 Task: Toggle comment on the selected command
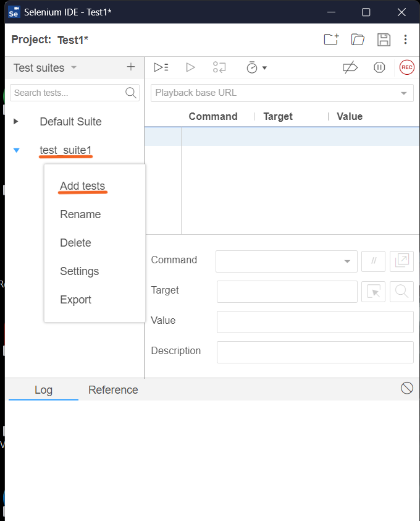(x=373, y=261)
